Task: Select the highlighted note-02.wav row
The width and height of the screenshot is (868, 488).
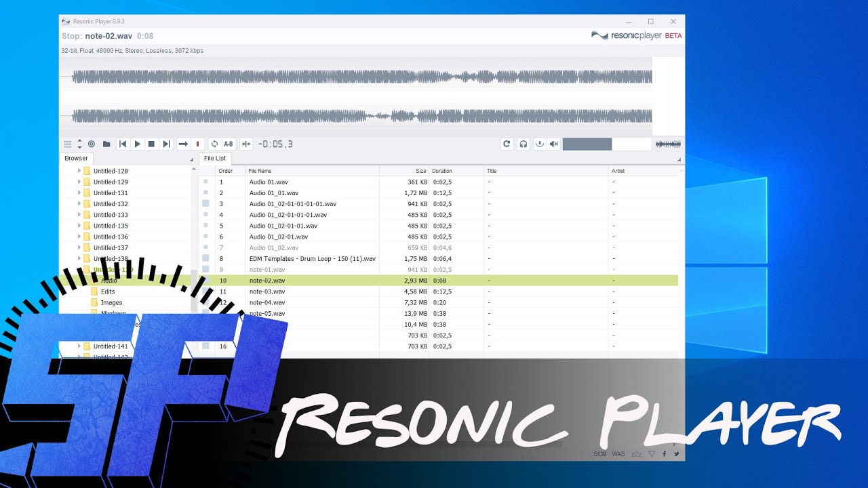Action: coord(438,280)
